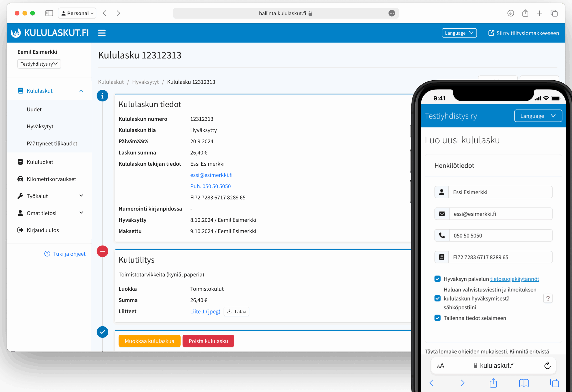The width and height of the screenshot is (572, 392).
Task: Click the Kululuokat database icon
Action: (x=20, y=162)
